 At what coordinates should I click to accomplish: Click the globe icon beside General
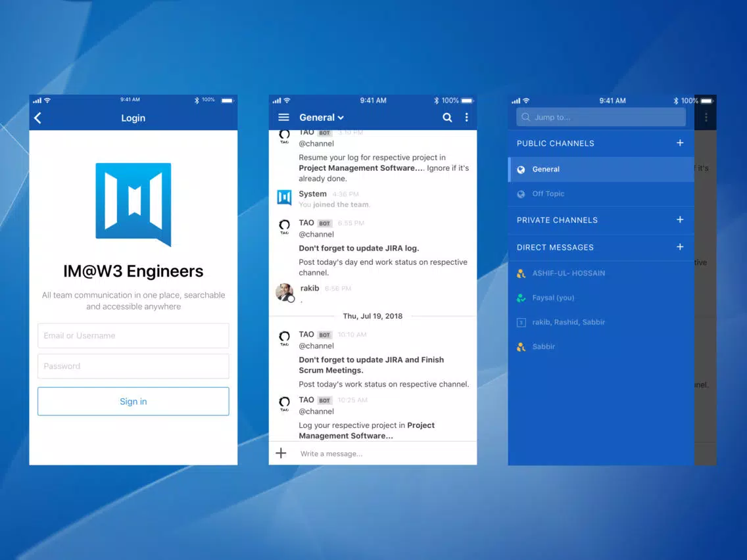[521, 170]
